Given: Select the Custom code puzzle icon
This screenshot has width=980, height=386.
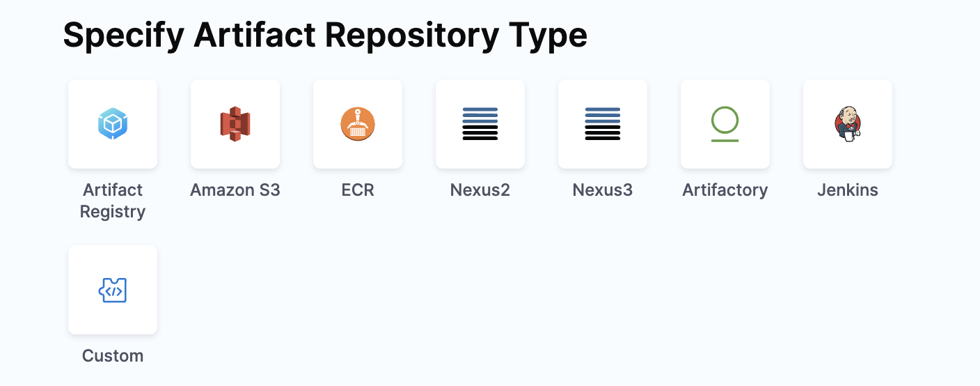Looking at the screenshot, I should [113, 290].
